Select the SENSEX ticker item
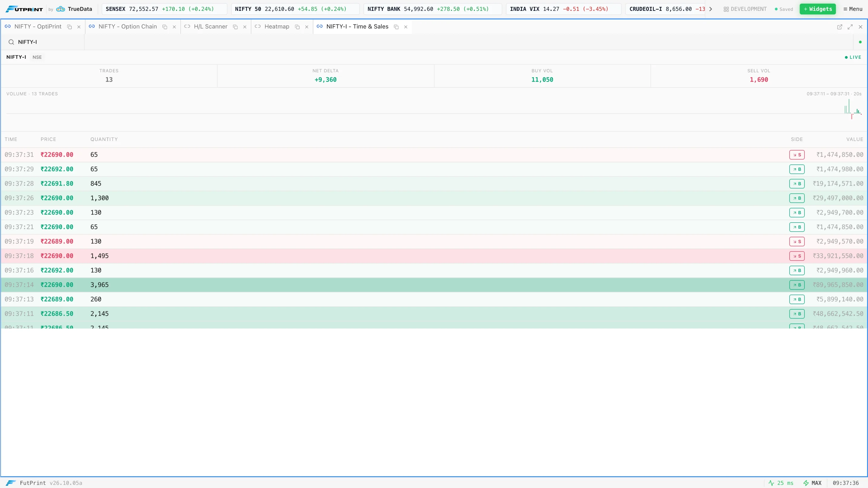 [165, 9]
